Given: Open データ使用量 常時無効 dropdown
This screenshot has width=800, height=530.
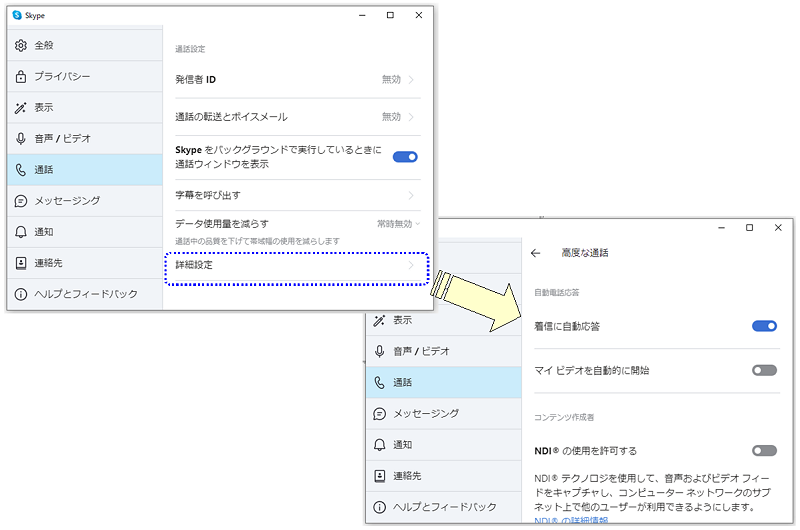Looking at the screenshot, I should [x=398, y=224].
